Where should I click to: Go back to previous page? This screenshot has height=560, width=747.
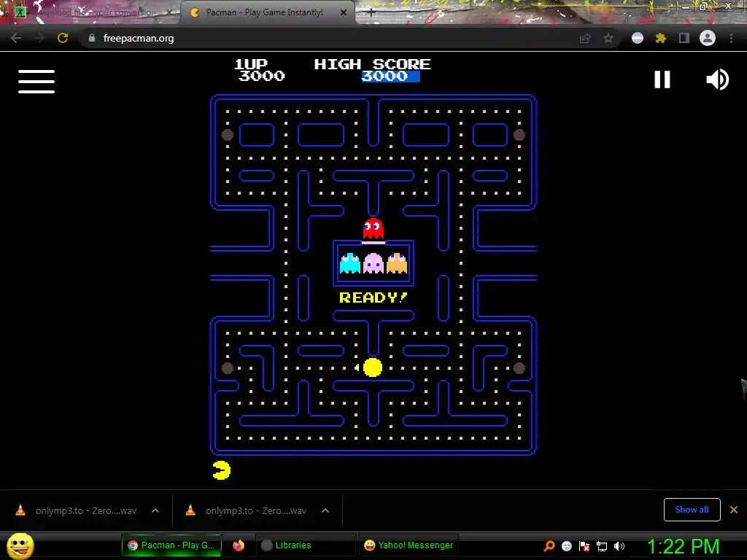tap(16, 38)
